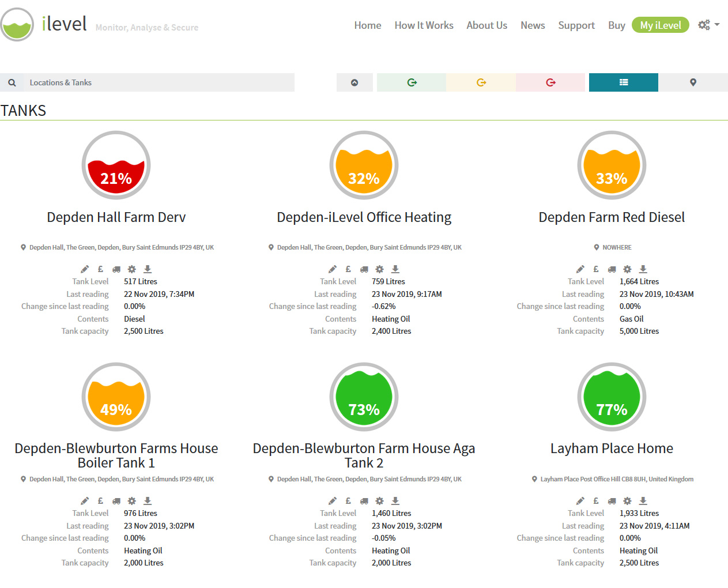The height and width of the screenshot is (588, 728).
Task: Click truck icon for Depden-iLevel Office Heating
Action: 364,269
